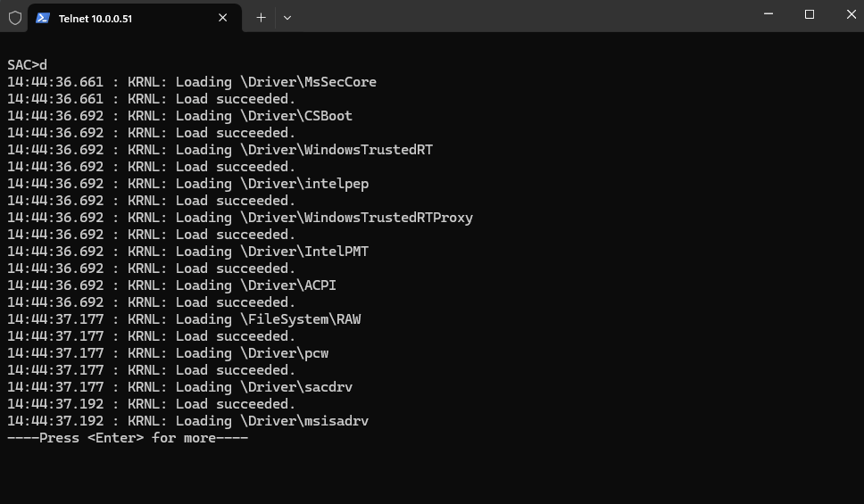This screenshot has width=864, height=504.
Task: Click the line loading \Driver\ACPI
Action: (x=172, y=285)
